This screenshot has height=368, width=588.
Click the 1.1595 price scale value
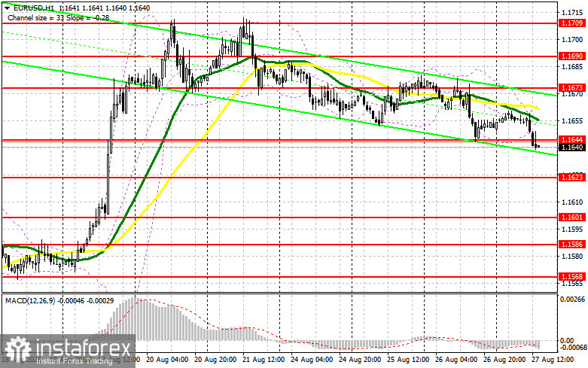click(572, 230)
